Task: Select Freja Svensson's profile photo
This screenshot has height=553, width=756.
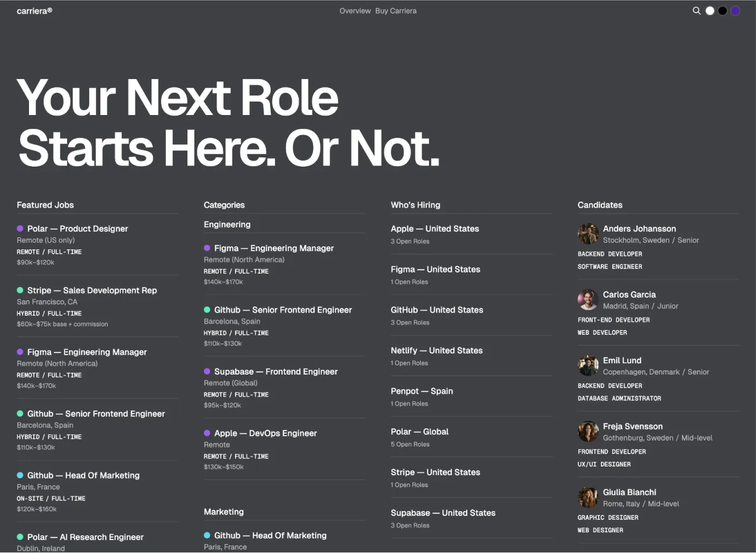Action: (588, 432)
